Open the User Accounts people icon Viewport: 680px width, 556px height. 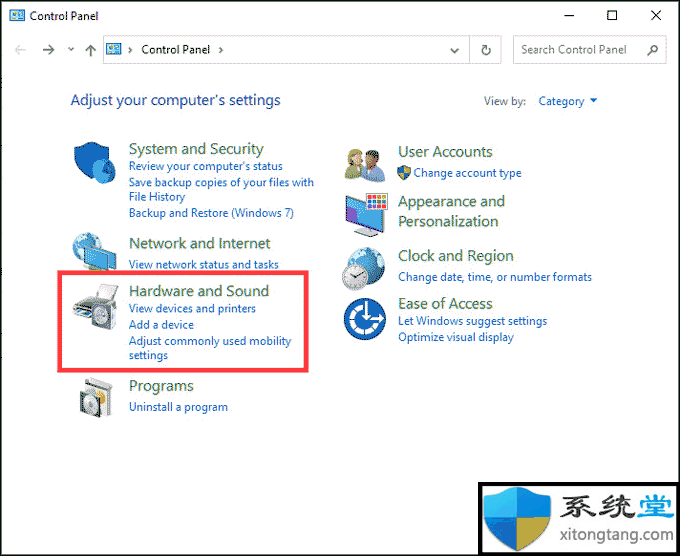[365, 165]
